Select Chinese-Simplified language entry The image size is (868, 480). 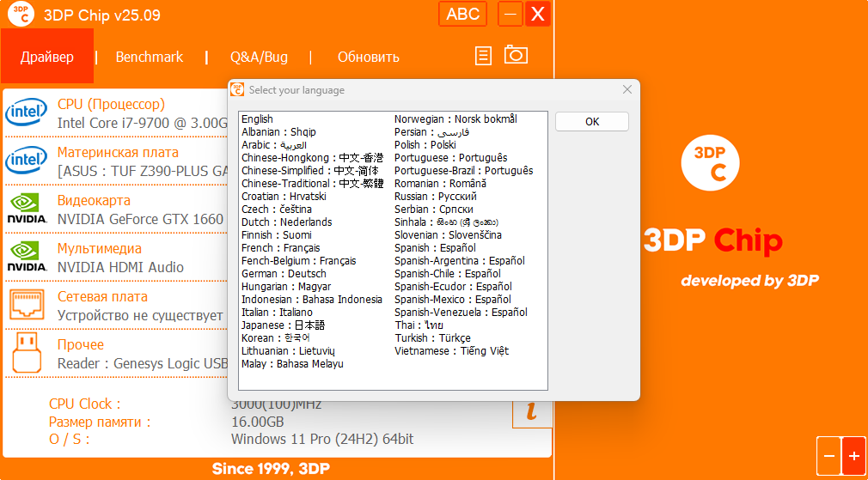pos(312,170)
